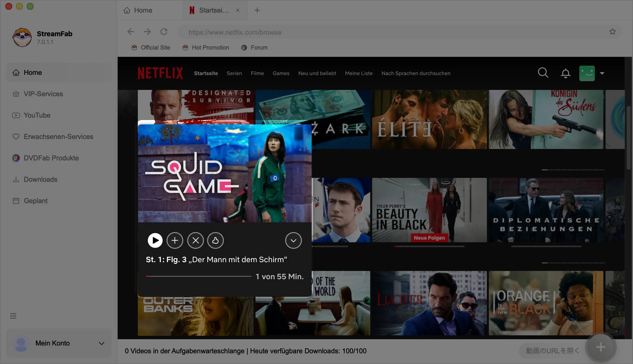Open VIP-Services from the sidebar
This screenshot has width=633, height=364.
(x=43, y=94)
